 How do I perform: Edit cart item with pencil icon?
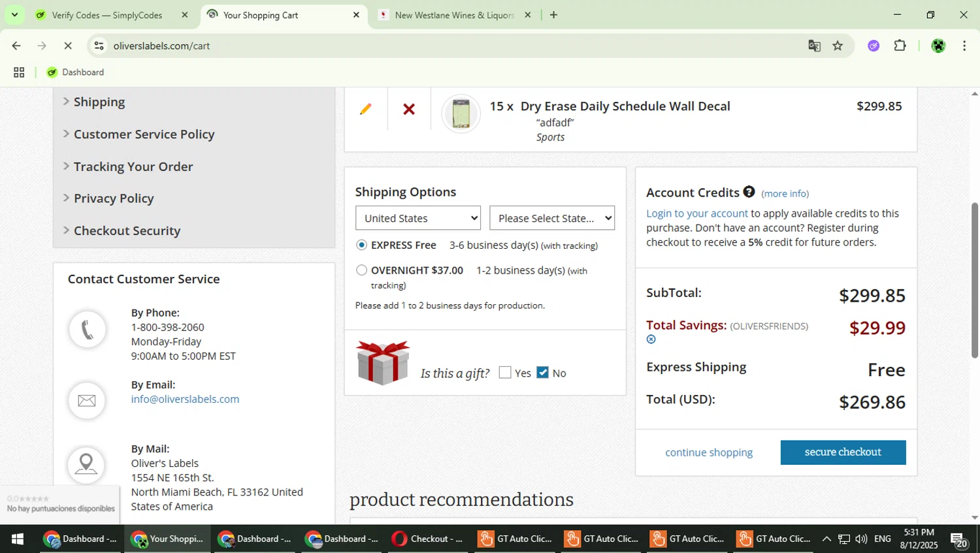point(365,109)
